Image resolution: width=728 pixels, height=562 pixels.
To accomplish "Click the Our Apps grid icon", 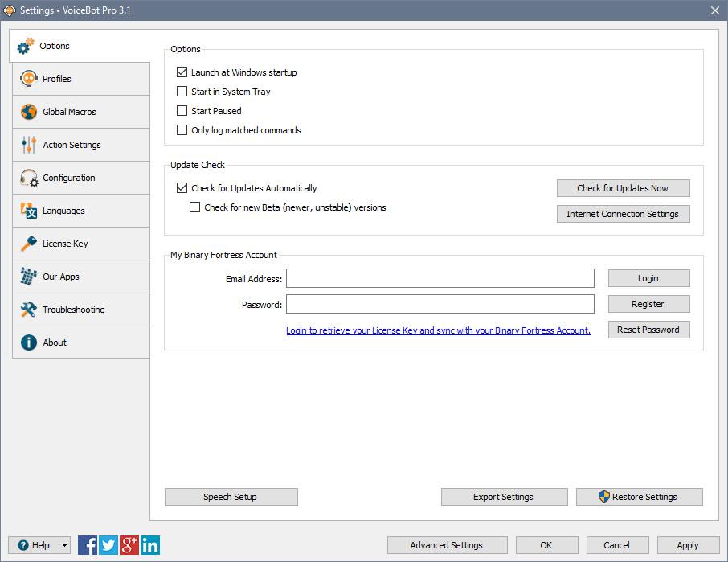I will pyautogui.click(x=29, y=277).
